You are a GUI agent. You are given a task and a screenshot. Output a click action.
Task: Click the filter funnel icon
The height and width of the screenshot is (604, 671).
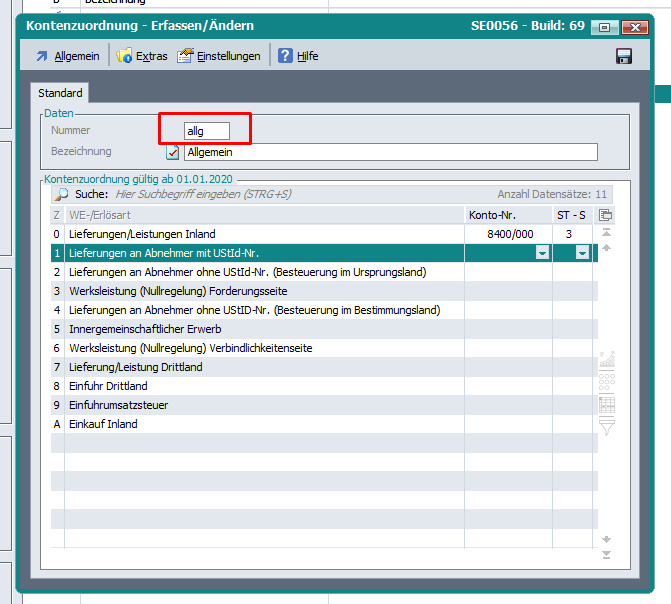[x=606, y=427]
